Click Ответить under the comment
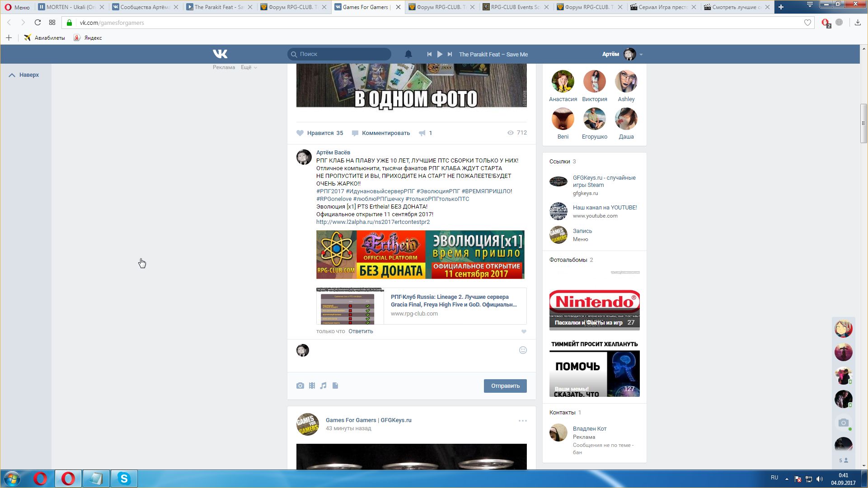The height and width of the screenshot is (488, 868). pyautogui.click(x=361, y=331)
